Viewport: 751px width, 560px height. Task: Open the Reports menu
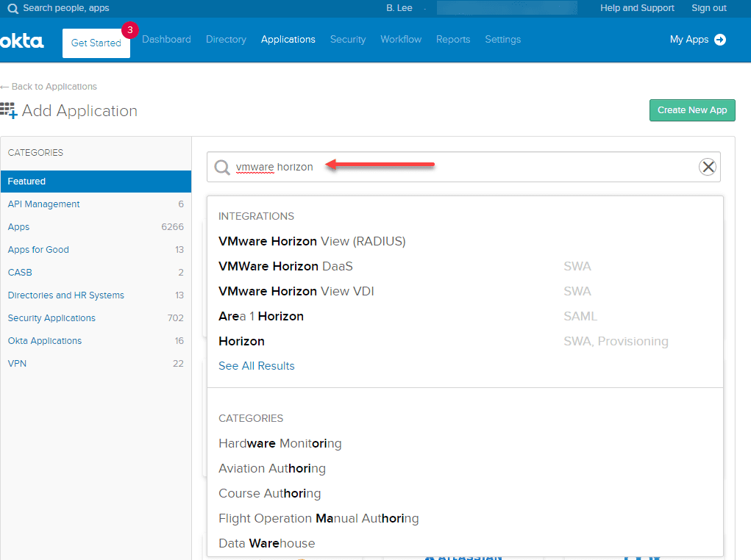tap(453, 39)
